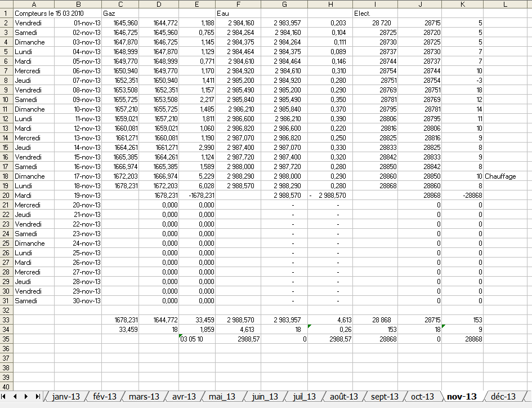Select column A header
The height and width of the screenshot is (408, 532).
[x=34, y=4]
